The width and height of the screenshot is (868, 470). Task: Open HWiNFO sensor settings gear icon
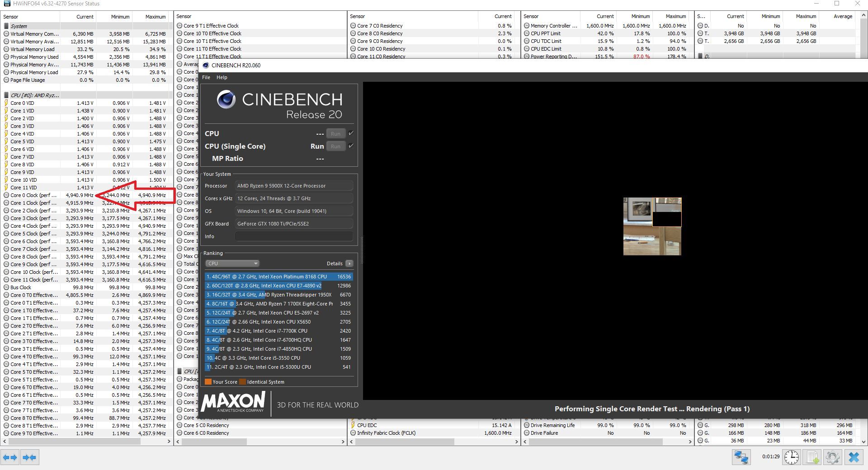tap(832, 457)
